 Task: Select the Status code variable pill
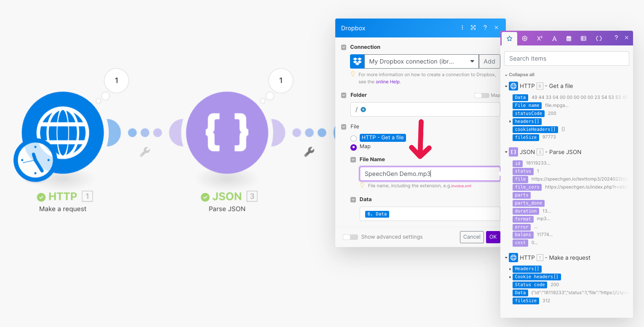click(x=530, y=285)
